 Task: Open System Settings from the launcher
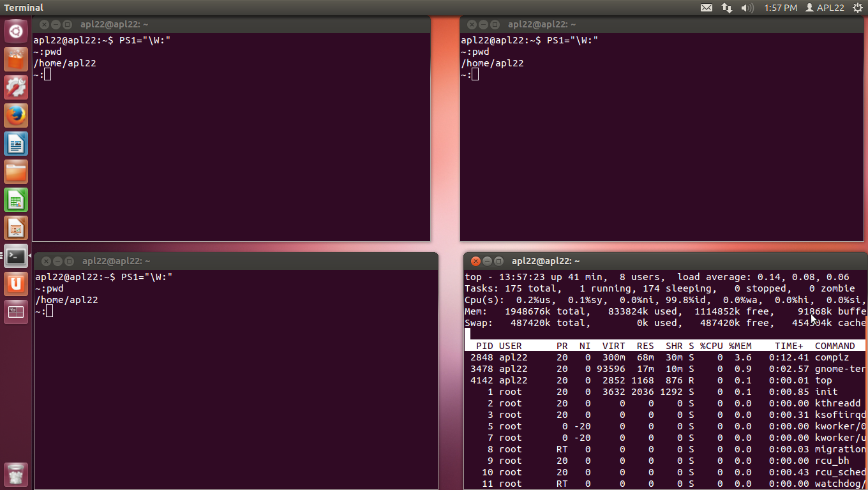(16, 87)
